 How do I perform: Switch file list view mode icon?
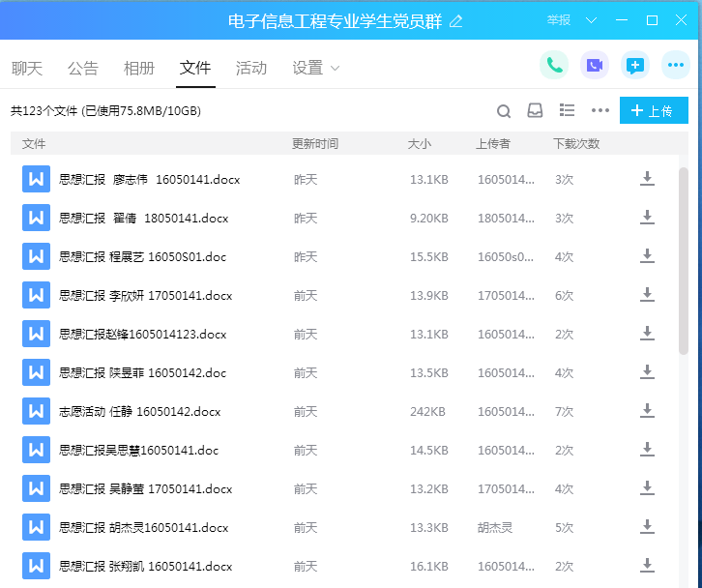coord(568,111)
